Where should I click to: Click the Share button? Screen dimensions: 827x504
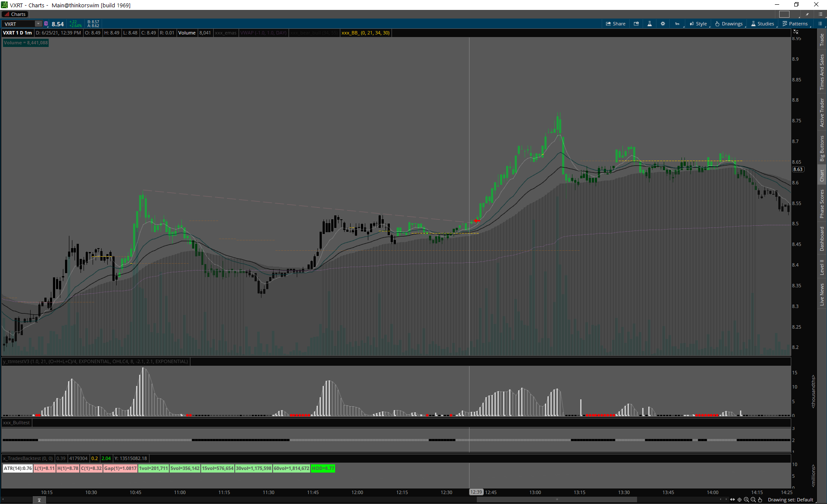[x=616, y=24]
